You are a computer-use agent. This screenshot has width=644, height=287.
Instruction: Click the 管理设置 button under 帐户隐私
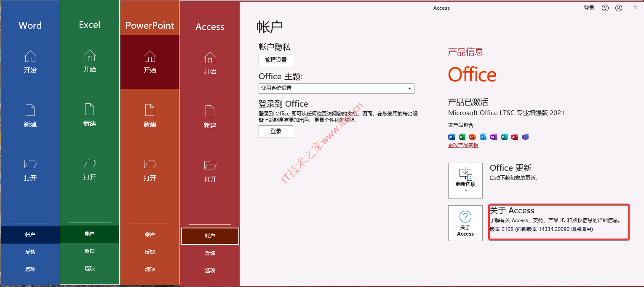276,60
